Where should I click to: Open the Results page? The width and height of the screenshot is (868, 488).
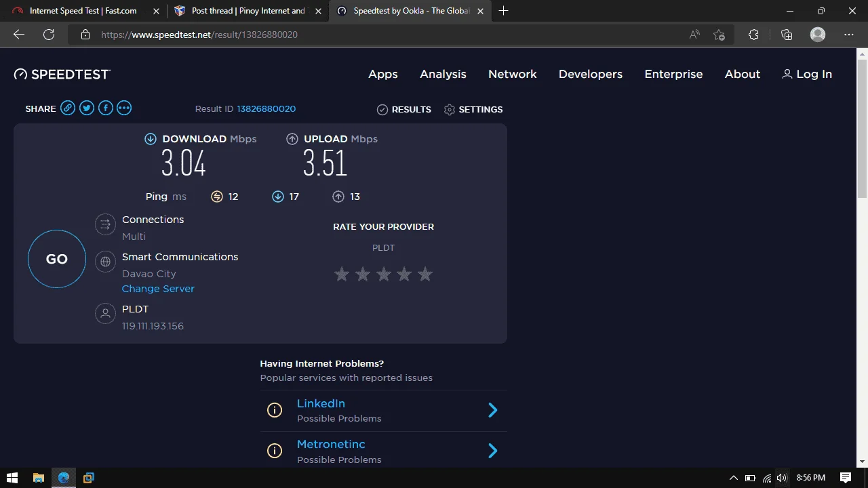click(404, 109)
